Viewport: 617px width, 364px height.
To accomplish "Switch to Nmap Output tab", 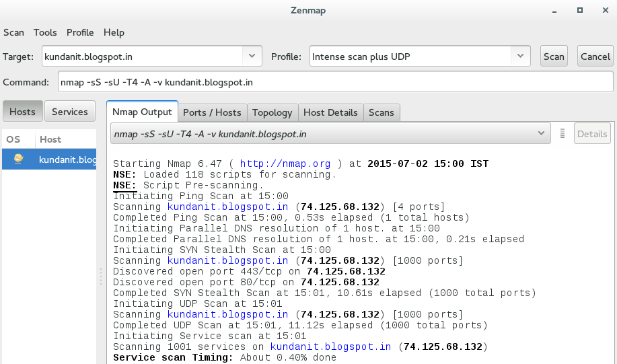I will pyautogui.click(x=142, y=112).
